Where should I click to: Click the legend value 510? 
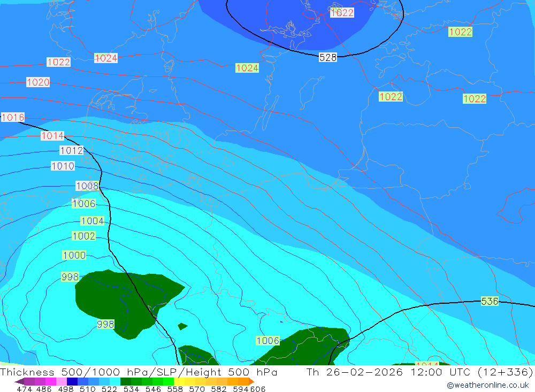(x=88, y=389)
